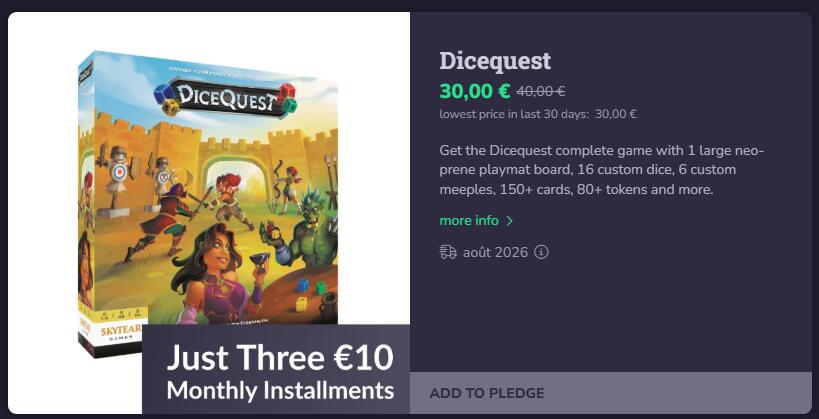Open the Dicequest box cover image
Screen dimensions: 819x419
coord(208,204)
